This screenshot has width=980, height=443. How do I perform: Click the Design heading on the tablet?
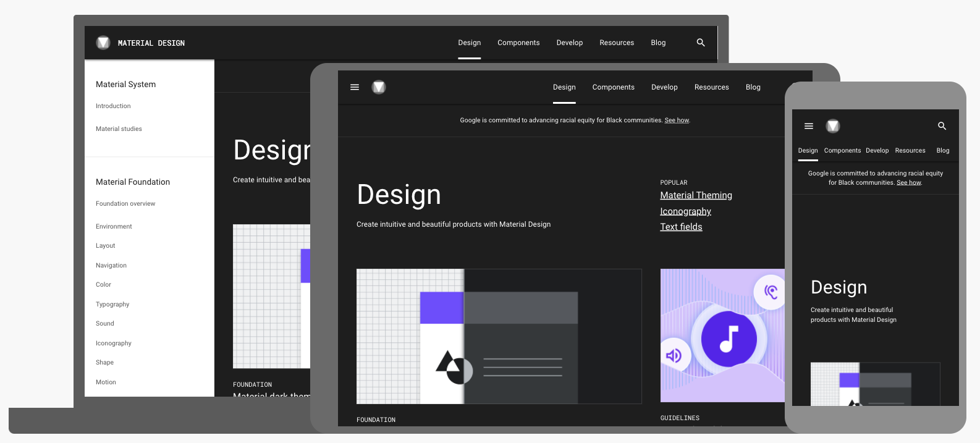(399, 195)
